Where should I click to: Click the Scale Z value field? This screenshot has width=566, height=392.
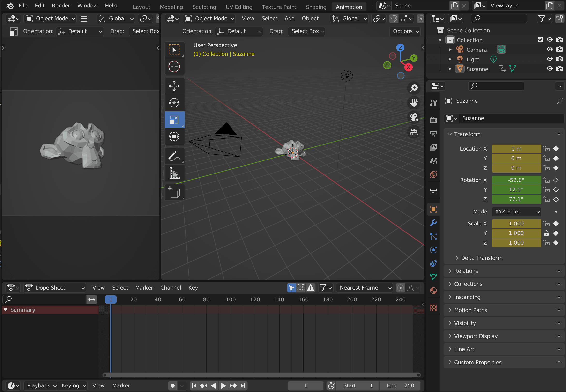(x=516, y=243)
